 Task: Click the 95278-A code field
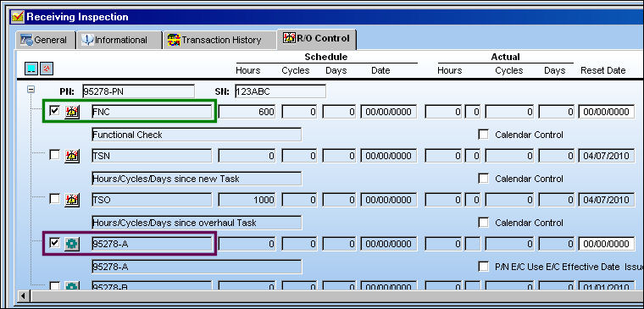[152, 244]
